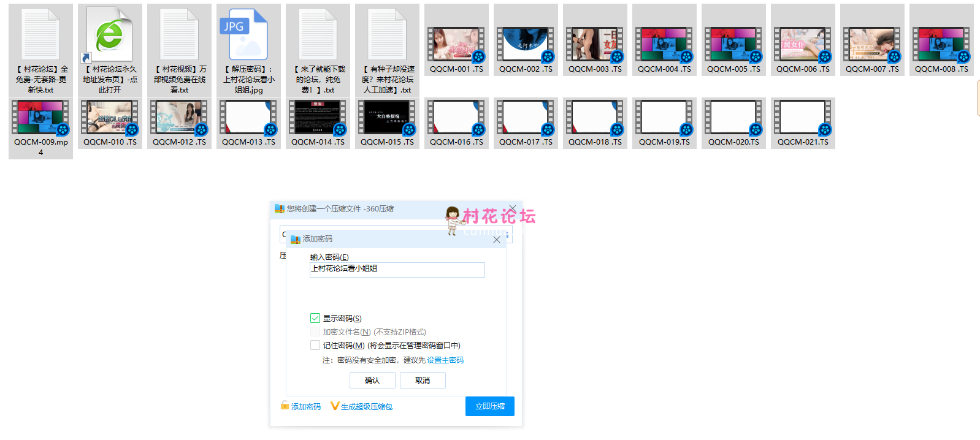The width and height of the screenshot is (980, 440).
Task: Click the QQCM-014 .TS video icon
Action: click(318, 118)
